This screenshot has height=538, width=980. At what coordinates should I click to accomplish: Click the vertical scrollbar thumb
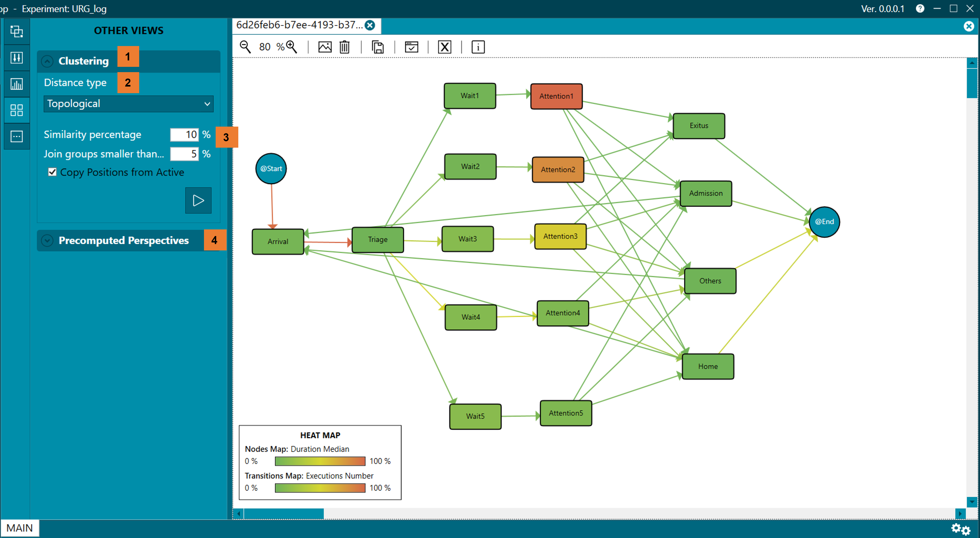[972, 83]
